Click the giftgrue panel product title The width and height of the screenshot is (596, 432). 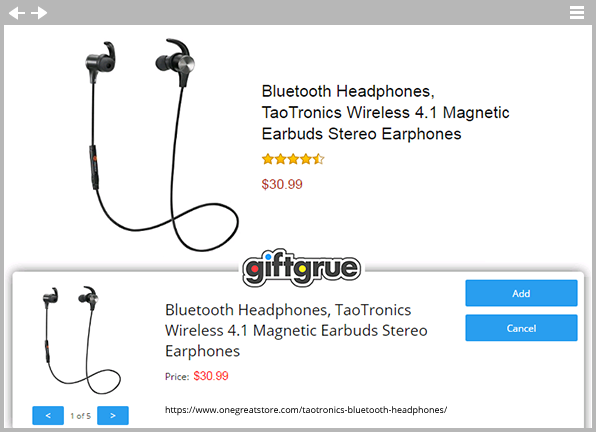click(x=296, y=331)
